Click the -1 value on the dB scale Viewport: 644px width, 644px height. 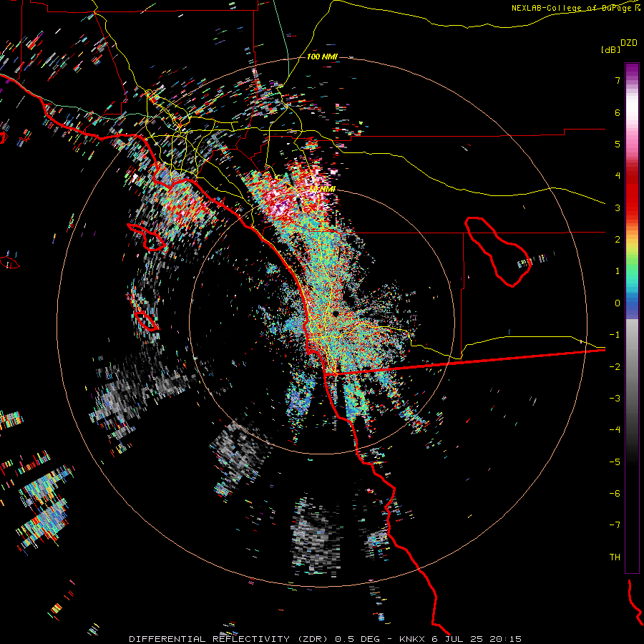click(615, 335)
